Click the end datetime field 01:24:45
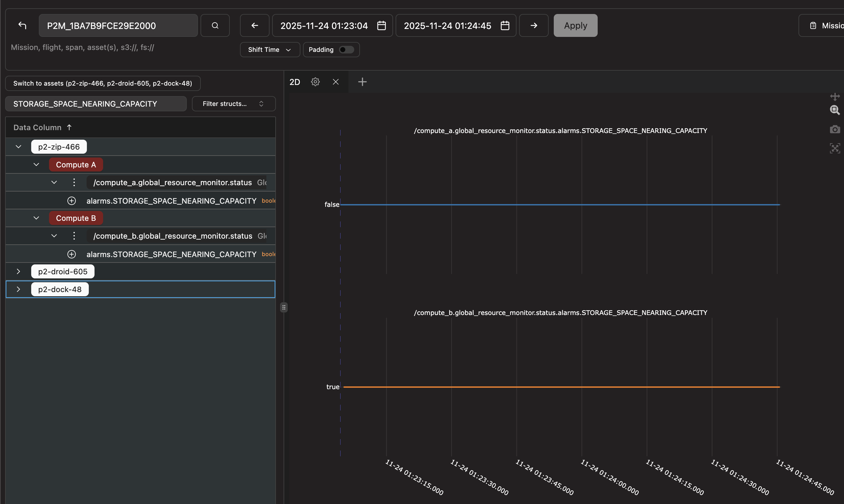This screenshot has width=844, height=504. click(x=456, y=25)
